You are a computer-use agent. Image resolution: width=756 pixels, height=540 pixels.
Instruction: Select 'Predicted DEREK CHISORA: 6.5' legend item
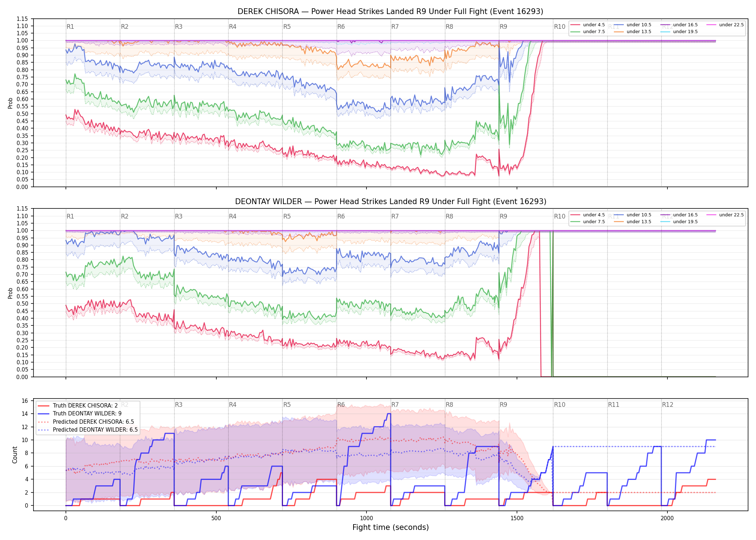(x=86, y=422)
